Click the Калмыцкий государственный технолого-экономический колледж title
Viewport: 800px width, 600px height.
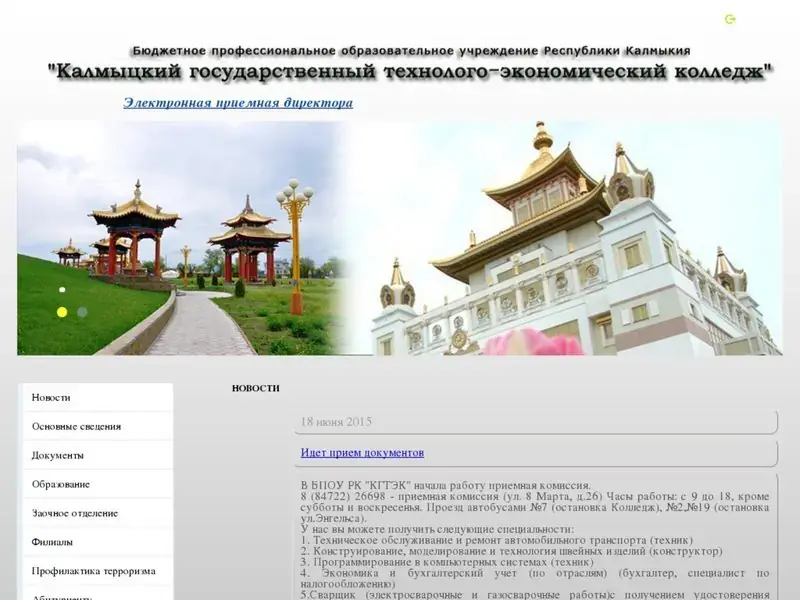(x=410, y=72)
